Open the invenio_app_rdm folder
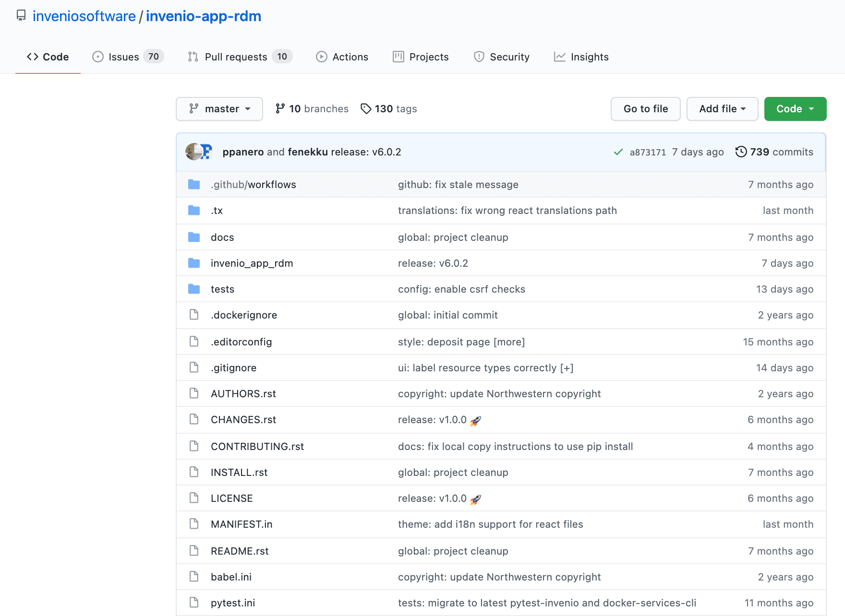This screenshot has width=845, height=616. (252, 263)
